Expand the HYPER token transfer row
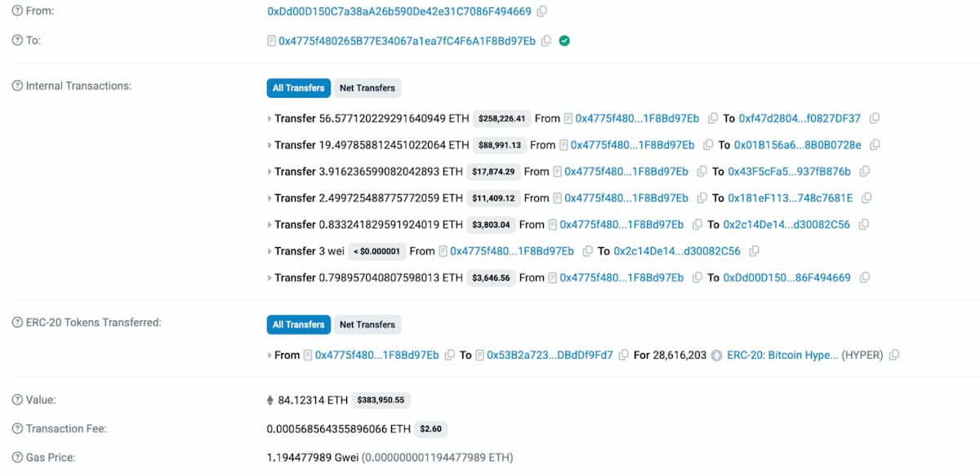This screenshot has height=474, width=980. 269,356
